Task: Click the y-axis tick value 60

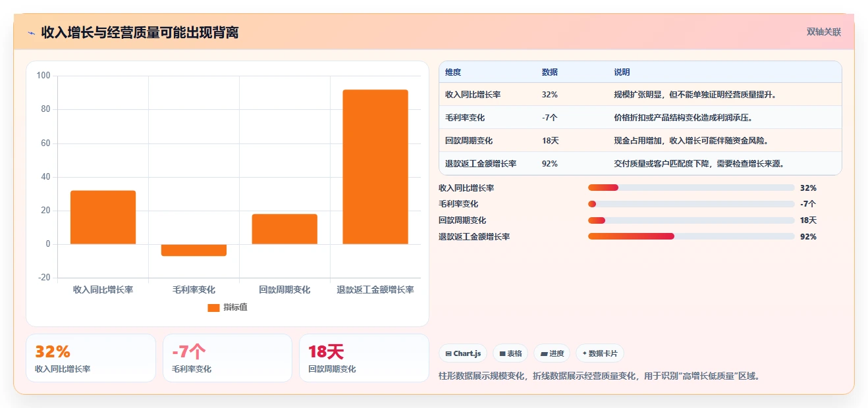Action: point(45,143)
